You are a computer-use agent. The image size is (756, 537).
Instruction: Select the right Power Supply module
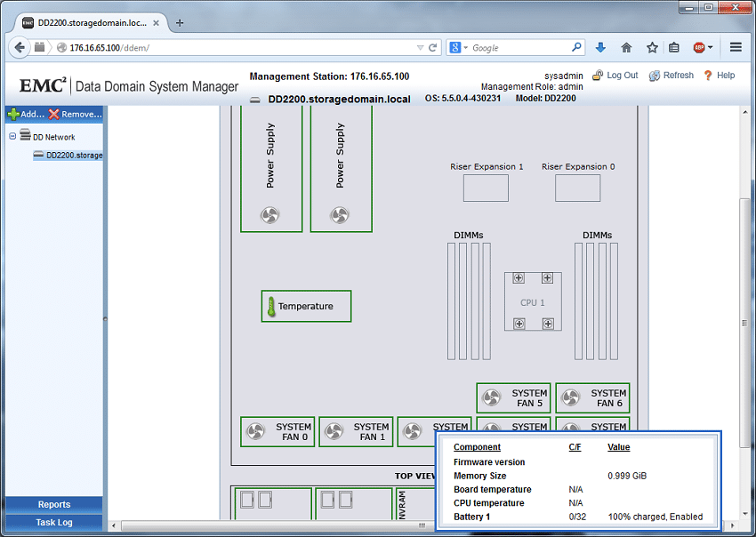[x=342, y=169]
